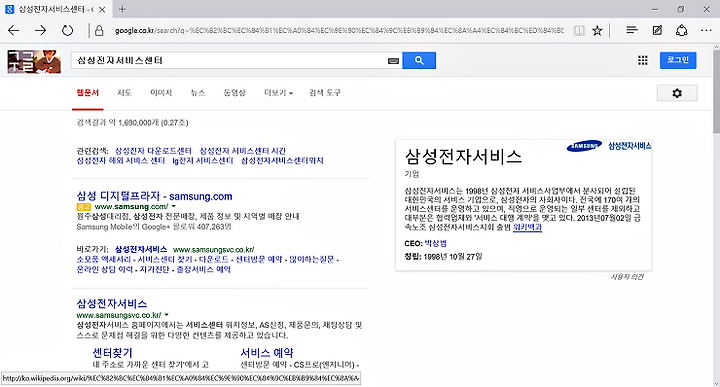
Task: Switch to the 이미지 tab
Action: pyautogui.click(x=161, y=93)
